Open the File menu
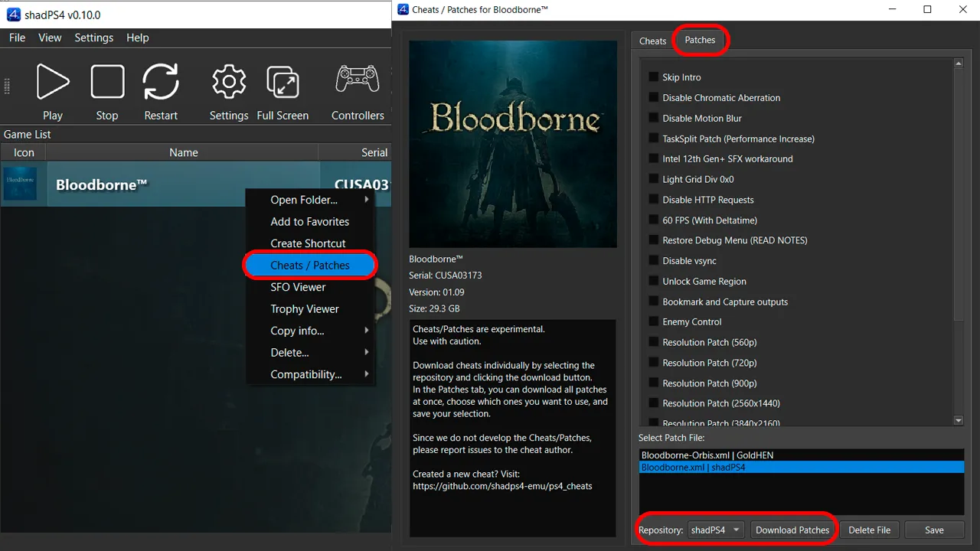The image size is (980, 551). pyautogui.click(x=17, y=37)
